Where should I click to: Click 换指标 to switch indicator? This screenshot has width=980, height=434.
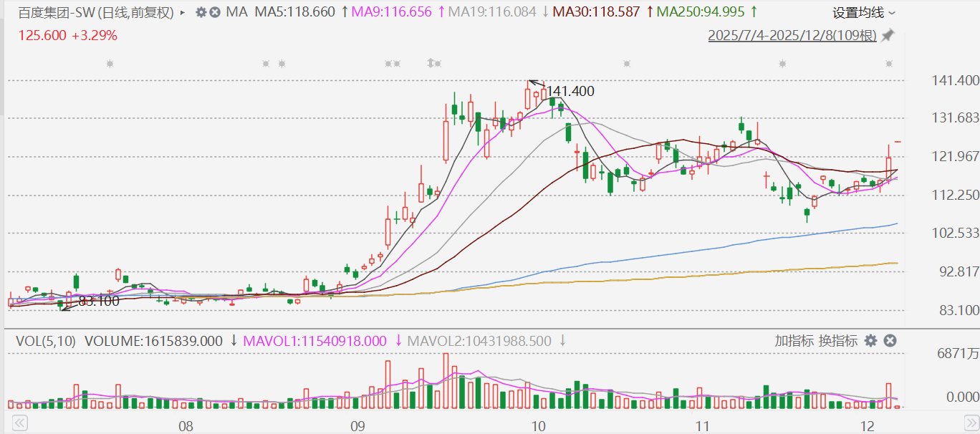point(838,341)
